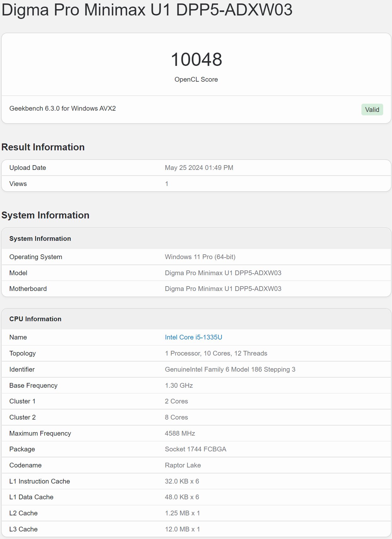Select the Raptor Lake value
This screenshot has width=392, height=539.
click(x=183, y=465)
